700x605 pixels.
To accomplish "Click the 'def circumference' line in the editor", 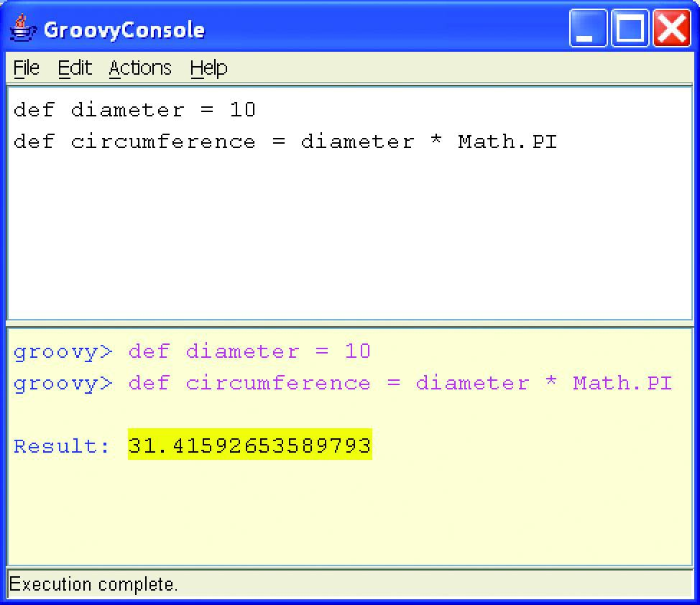I will pyautogui.click(x=285, y=142).
